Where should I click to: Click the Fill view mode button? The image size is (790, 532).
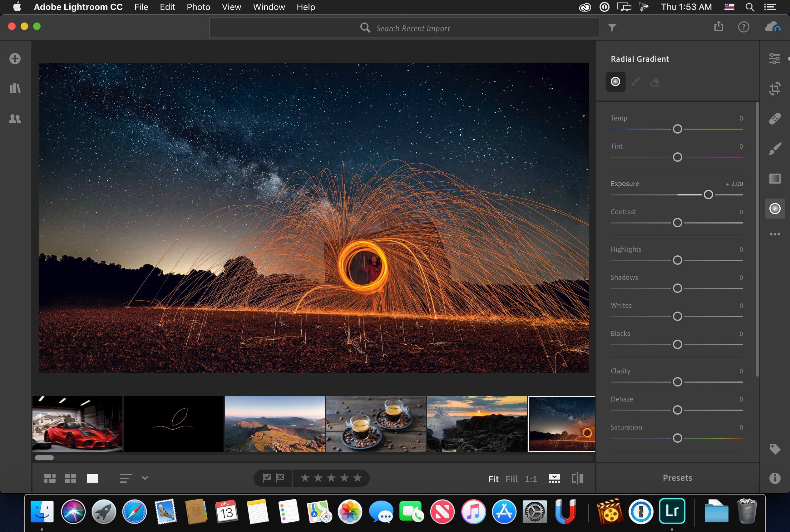tap(512, 478)
